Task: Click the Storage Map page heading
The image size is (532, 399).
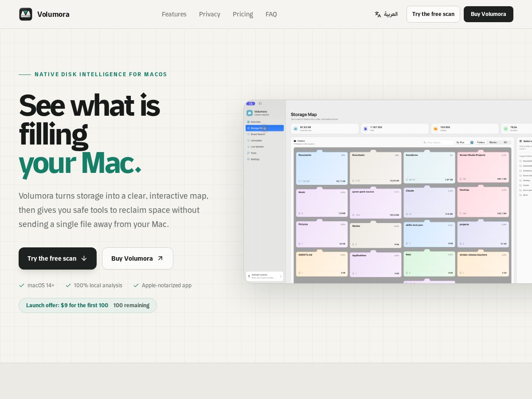Action: point(304,114)
